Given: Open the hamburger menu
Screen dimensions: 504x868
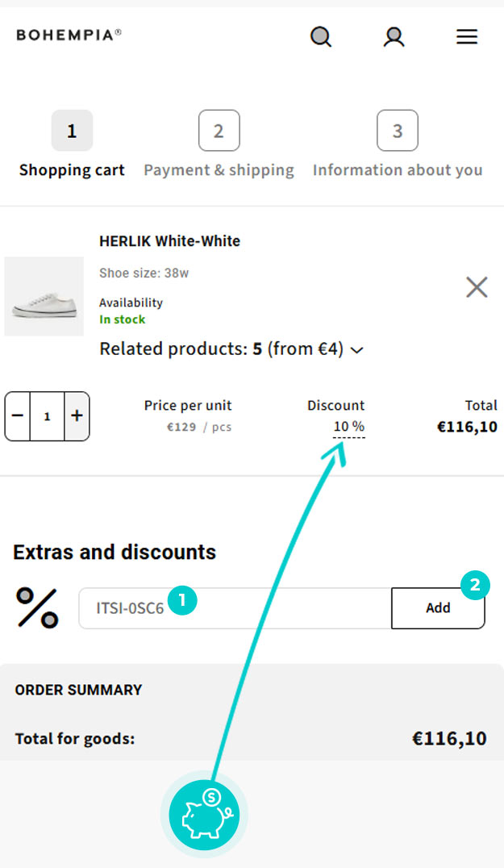Looking at the screenshot, I should click(467, 37).
